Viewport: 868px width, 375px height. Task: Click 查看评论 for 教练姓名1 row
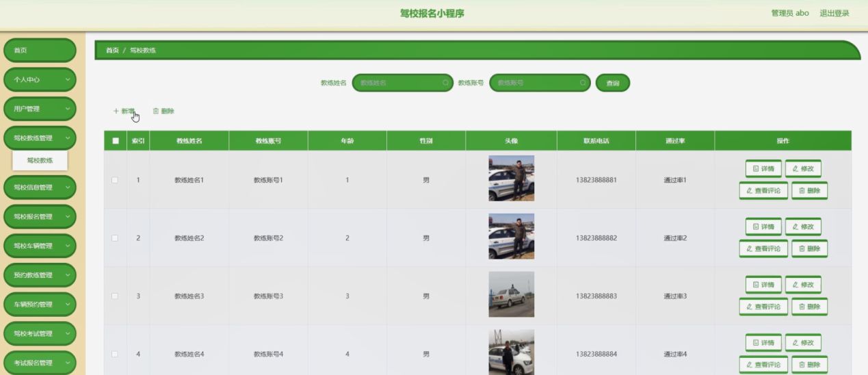763,191
